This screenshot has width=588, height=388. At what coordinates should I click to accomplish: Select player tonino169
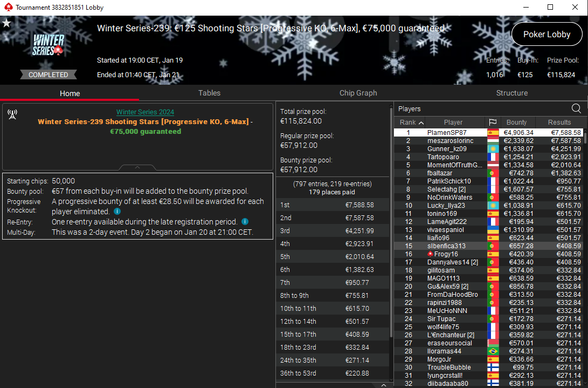click(x=489, y=214)
